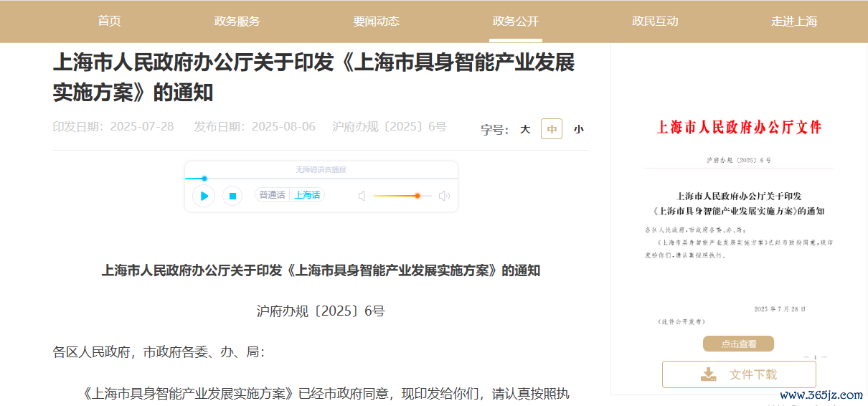The image size is (868, 406).
Task: Stop the audio playback
Action: pos(232,195)
